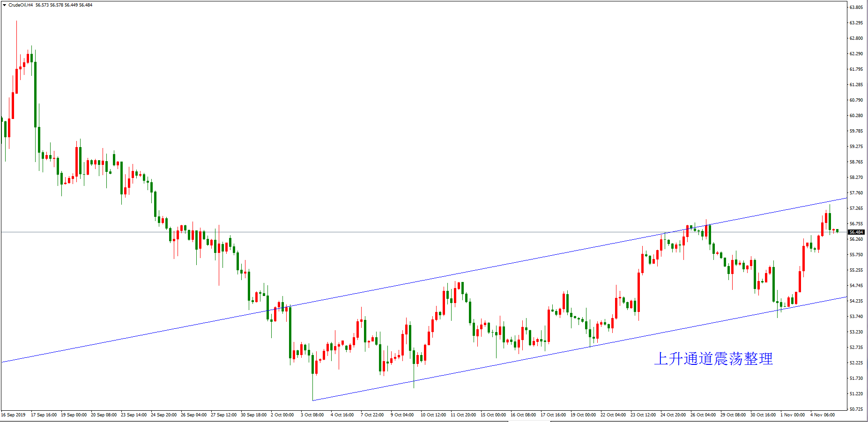Click the latest green candle at right edge
Image resolution: width=868 pixels, height=422 pixels.
click(837, 230)
